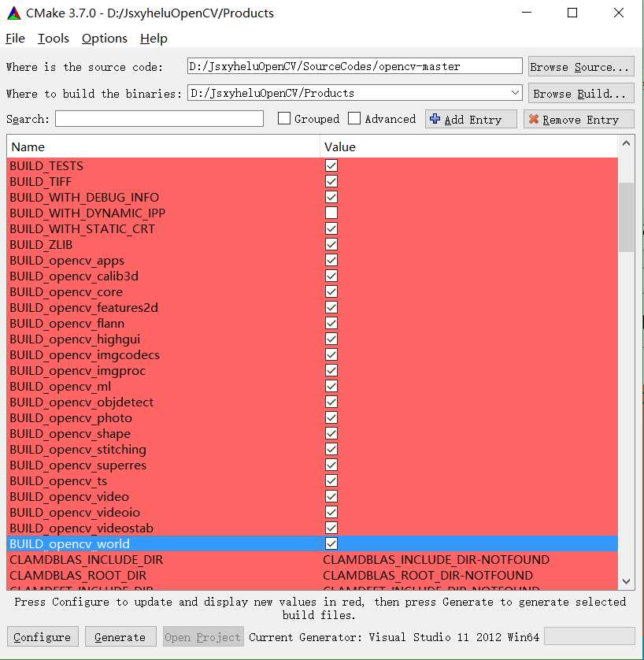Toggle the BUILD_opencv_imgcodecs checkbox
Screen dimensions: 644x660
click(x=331, y=355)
